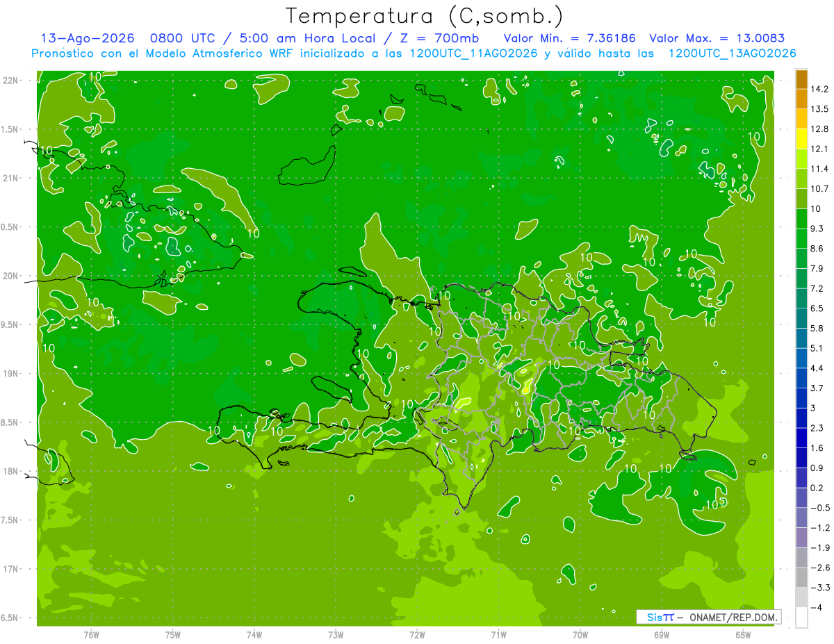The width and height of the screenshot is (834, 644).
Task: Click the '19N' latitude axis label
Action: (x=10, y=374)
